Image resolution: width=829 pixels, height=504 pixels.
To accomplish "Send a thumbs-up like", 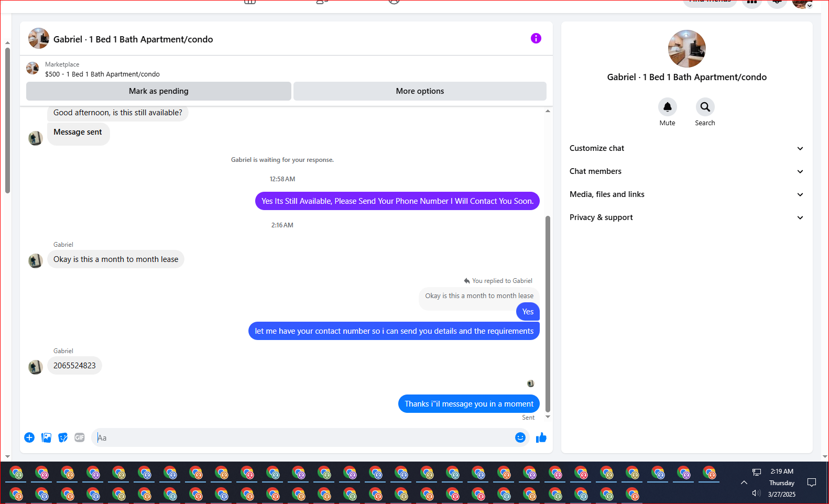I will click(x=541, y=437).
